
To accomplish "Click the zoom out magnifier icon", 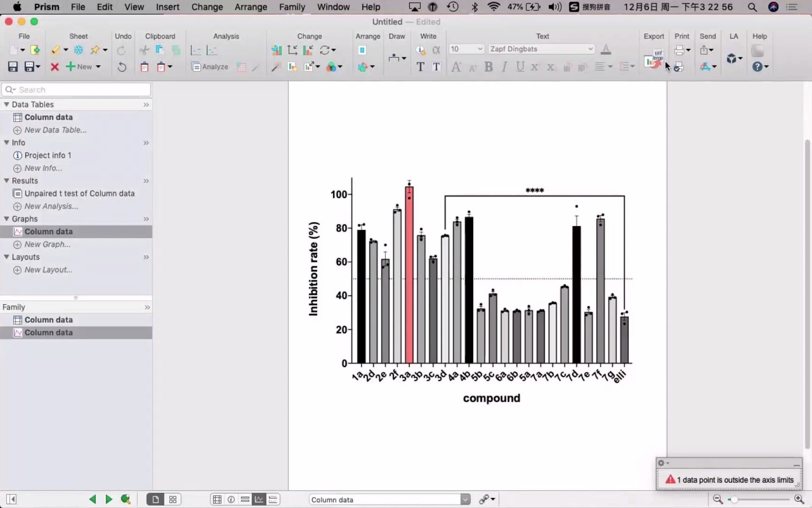I will tap(717, 499).
